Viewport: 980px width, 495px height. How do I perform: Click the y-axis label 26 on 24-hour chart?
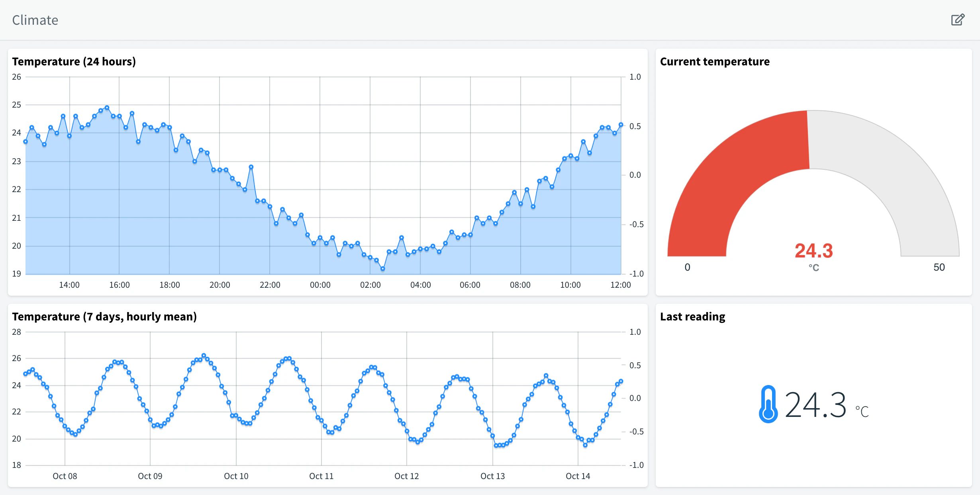coord(16,77)
